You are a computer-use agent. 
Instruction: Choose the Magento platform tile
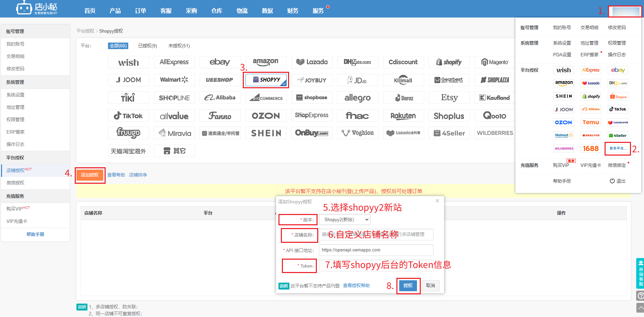pos(495,62)
